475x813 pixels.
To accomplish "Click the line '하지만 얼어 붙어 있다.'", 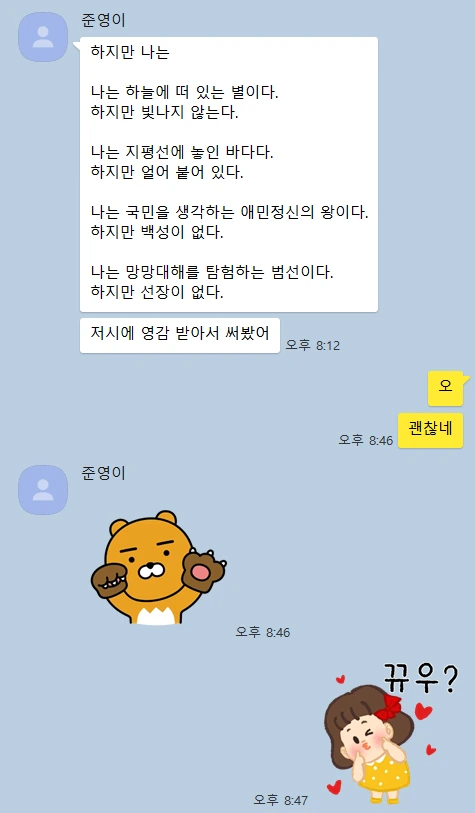I will (x=167, y=172).
